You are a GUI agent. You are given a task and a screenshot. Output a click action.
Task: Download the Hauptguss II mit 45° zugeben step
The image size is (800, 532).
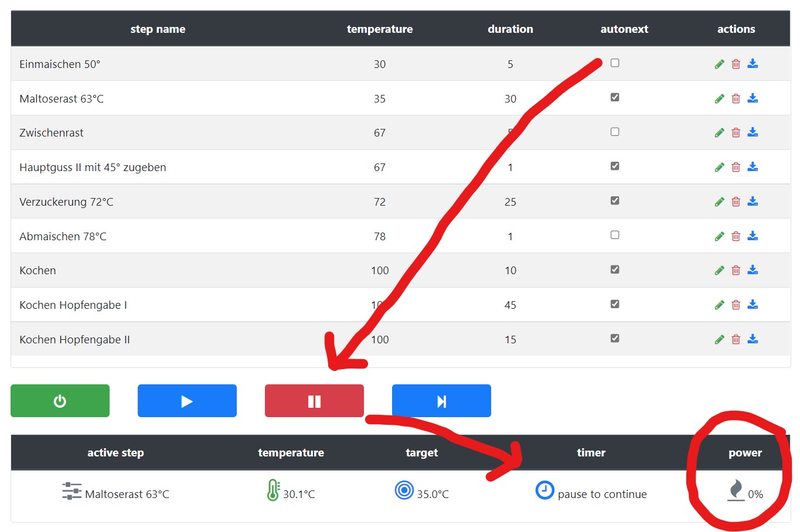click(753, 167)
